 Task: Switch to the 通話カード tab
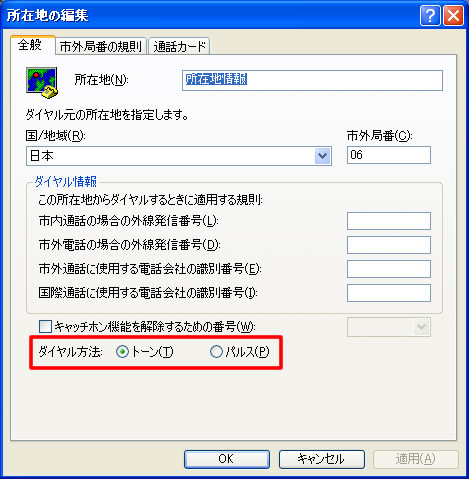179,46
